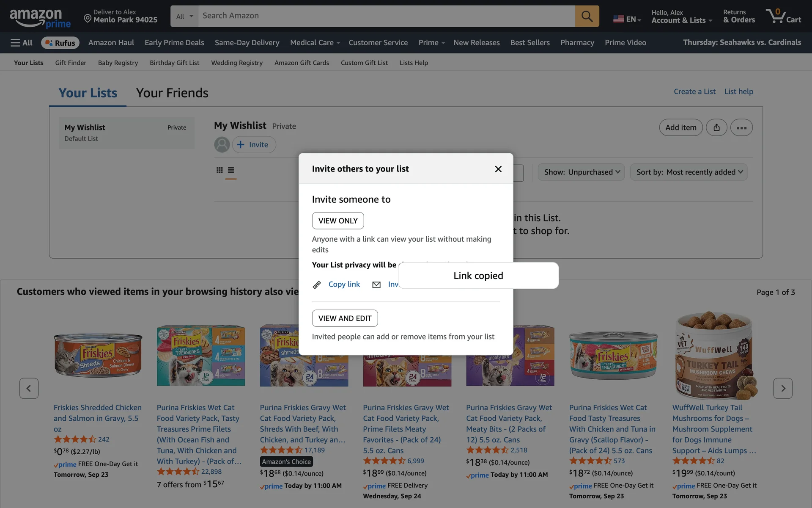Click the share list icon
This screenshot has height=508, width=812.
[x=716, y=127]
